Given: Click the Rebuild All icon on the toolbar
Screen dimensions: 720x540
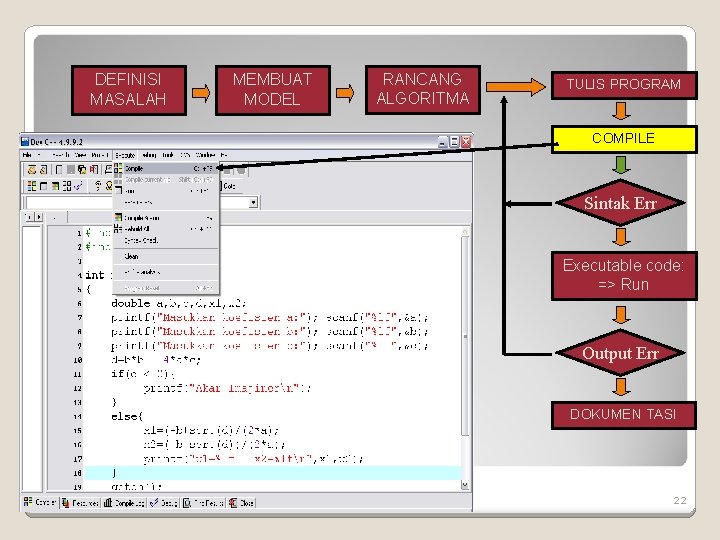Looking at the screenshot, I should tap(67, 186).
